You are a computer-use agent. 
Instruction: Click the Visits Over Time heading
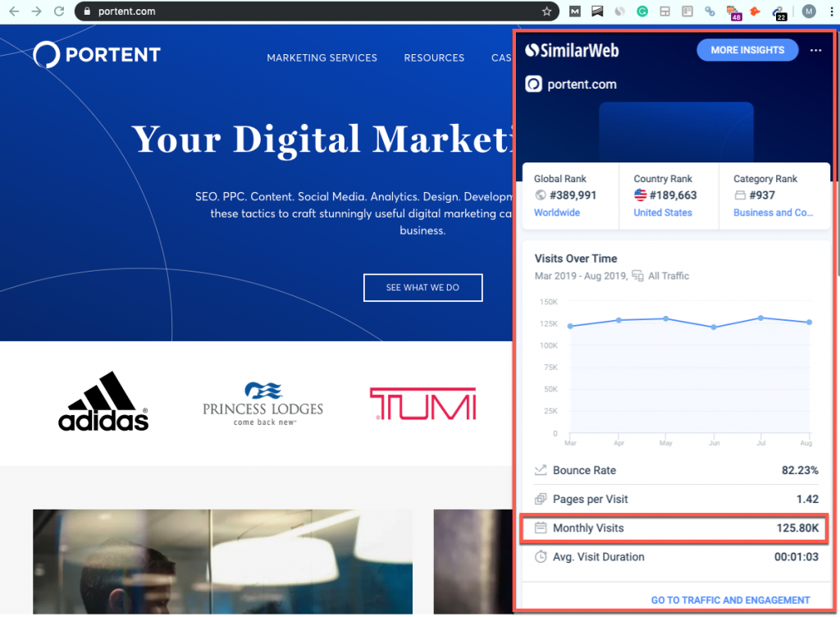click(576, 258)
